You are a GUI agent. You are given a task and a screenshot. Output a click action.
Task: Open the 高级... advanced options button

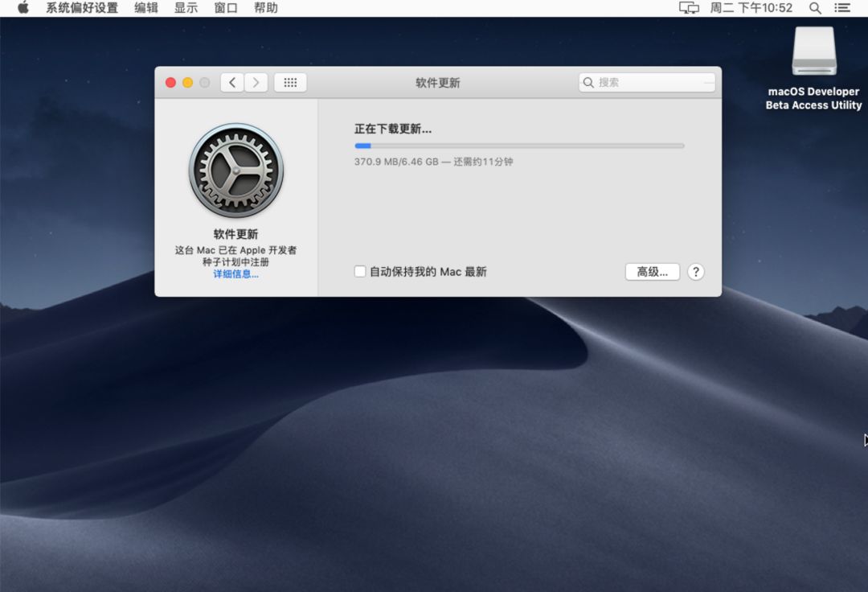tap(652, 272)
